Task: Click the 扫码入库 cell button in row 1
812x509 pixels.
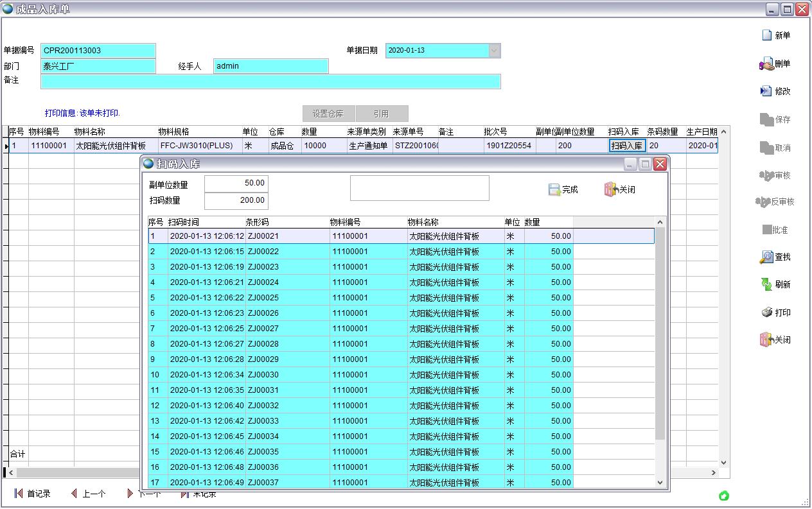Action: tap(626, 146)
